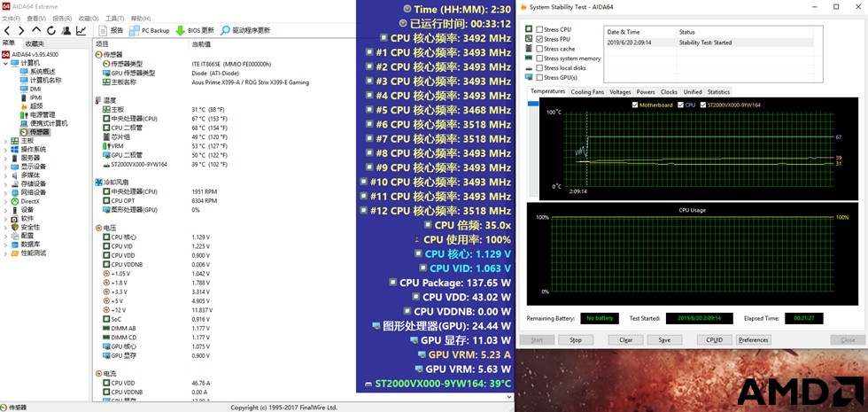Collapse the 计算机 tree node
The width and height of the screenshot is (868, 412).
click(x=5, y=63)
